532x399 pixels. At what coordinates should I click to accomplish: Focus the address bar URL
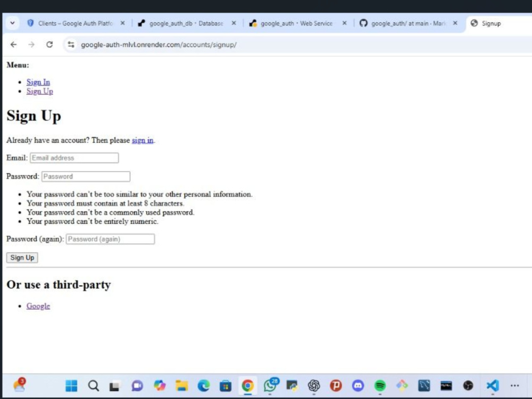click(159, 45)
